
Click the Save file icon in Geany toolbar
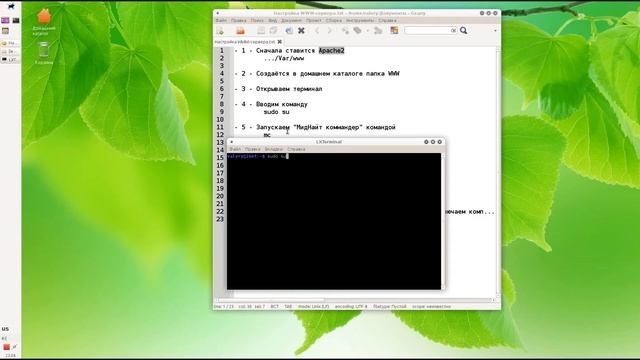coord(261,31)
